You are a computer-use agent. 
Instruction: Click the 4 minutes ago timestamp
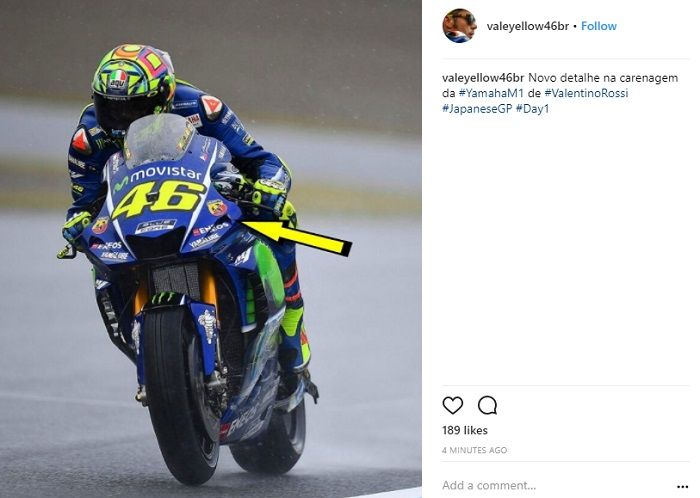pos(475,450)
